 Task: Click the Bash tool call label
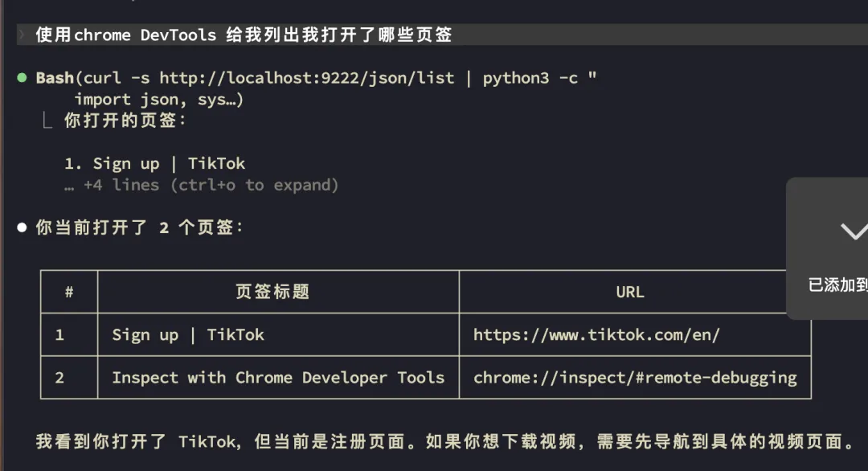55,78
